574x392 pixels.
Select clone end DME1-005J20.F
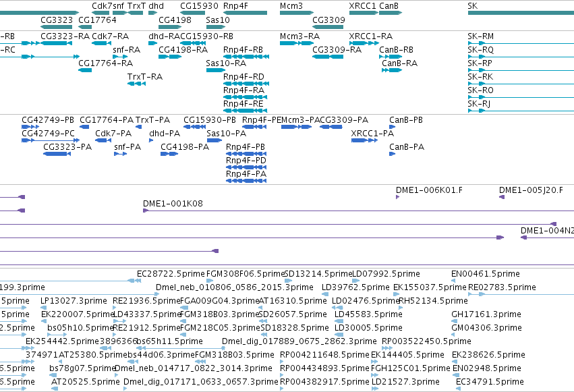[x=502, y=197]
